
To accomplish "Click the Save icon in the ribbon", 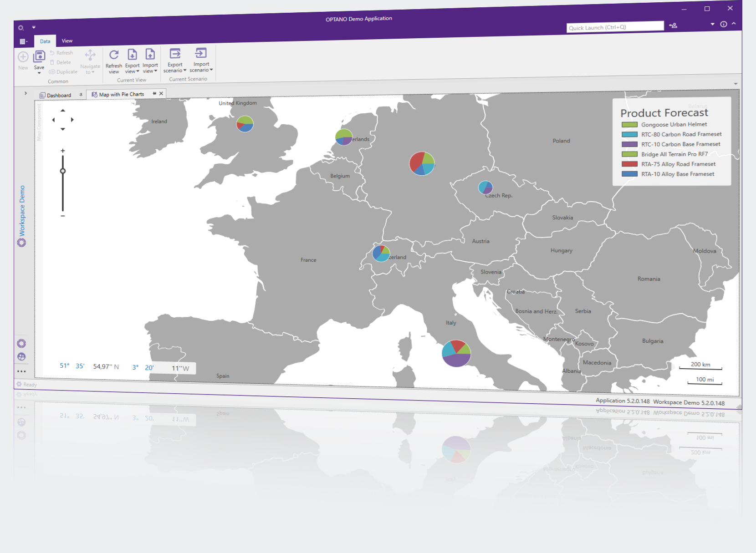I will (39, 57).
